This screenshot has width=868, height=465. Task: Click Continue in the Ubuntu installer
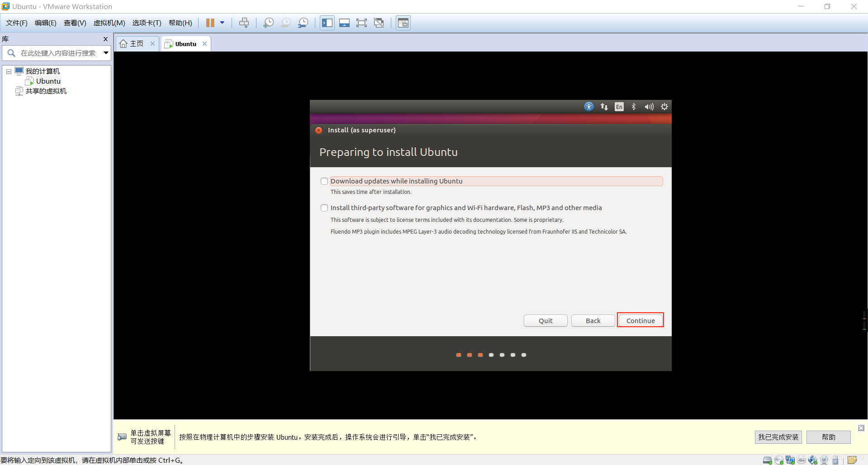point(640,320)
